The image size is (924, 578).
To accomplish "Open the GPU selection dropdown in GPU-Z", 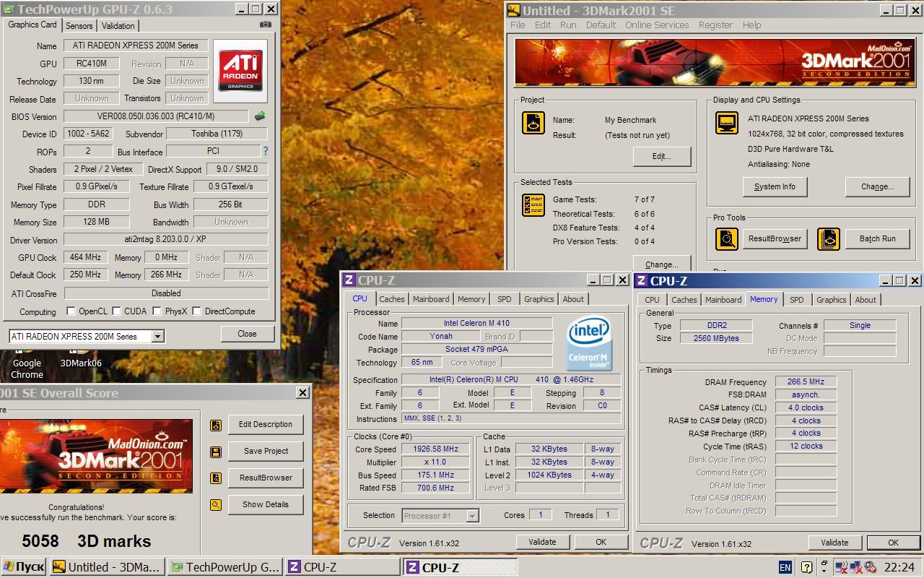I will pos(157,336).
